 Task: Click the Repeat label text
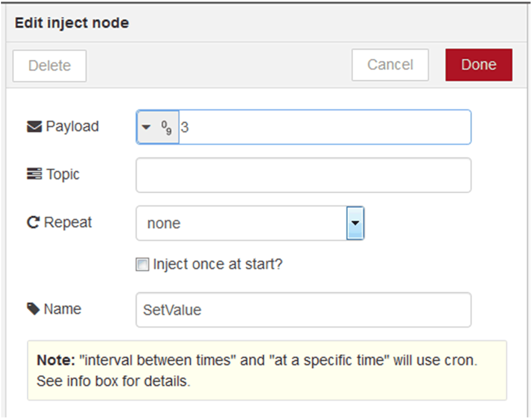click(x=68, y=223)
